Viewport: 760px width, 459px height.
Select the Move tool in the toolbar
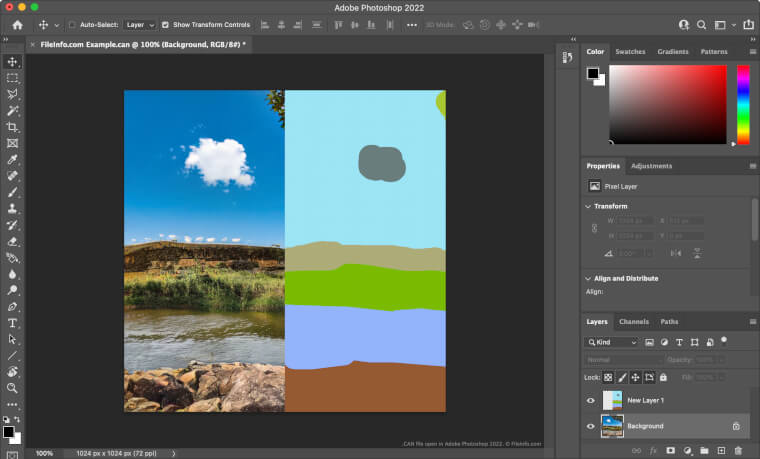coord(12,61)
